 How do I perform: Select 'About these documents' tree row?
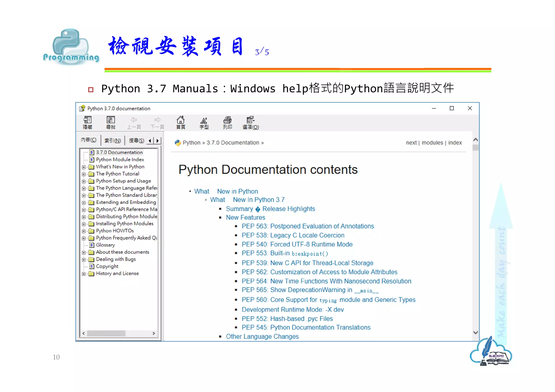122,252
